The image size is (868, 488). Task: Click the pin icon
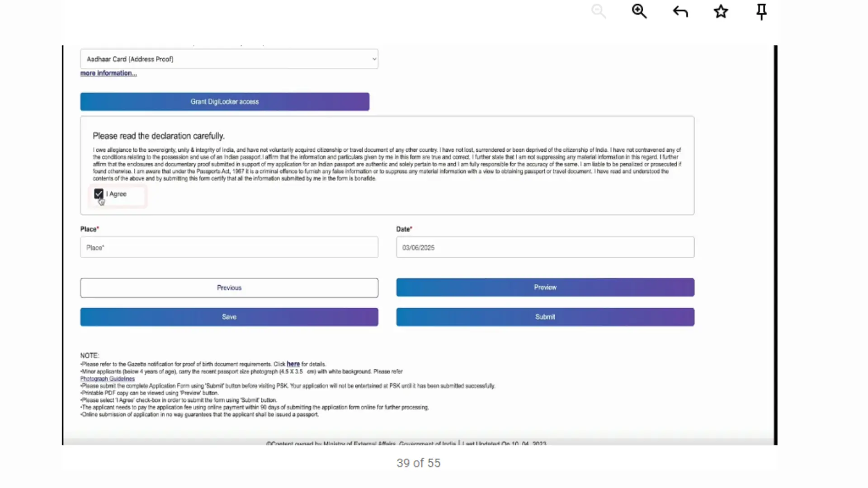point(761,12)
